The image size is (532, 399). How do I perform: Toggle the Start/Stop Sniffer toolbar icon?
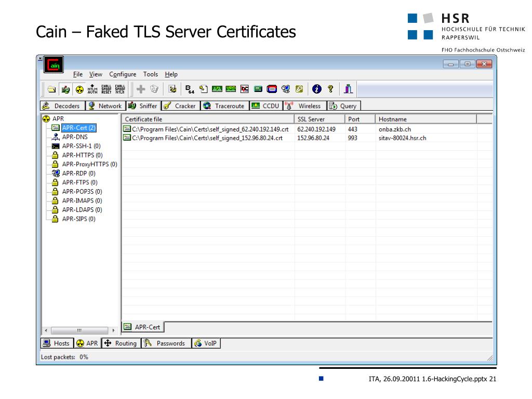click(x=65, y=89)
